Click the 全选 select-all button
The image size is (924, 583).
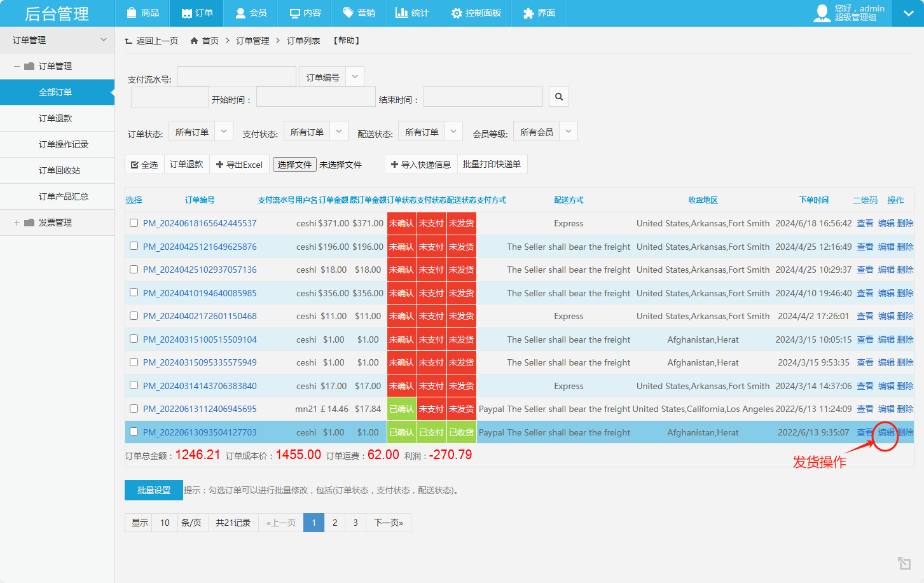[144, 165]
